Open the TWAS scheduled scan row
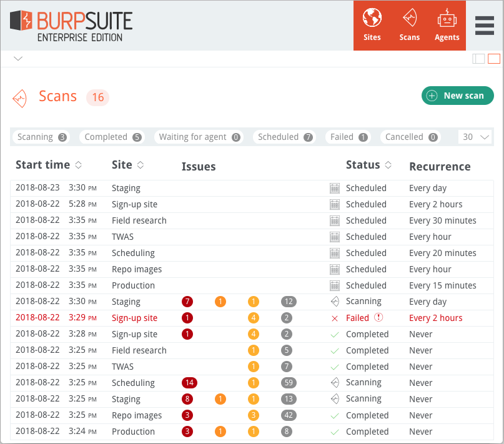Screen dimensions: 504x444 252,237
